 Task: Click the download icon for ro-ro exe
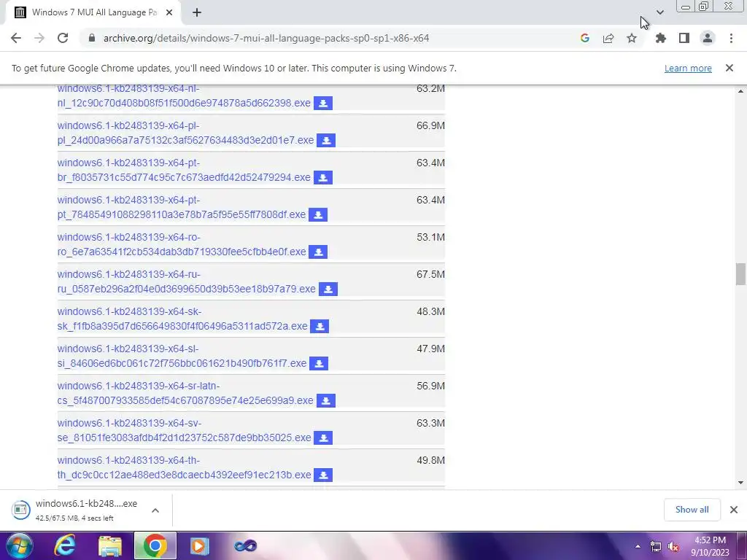pyautogui.click(x=318, y=252)
